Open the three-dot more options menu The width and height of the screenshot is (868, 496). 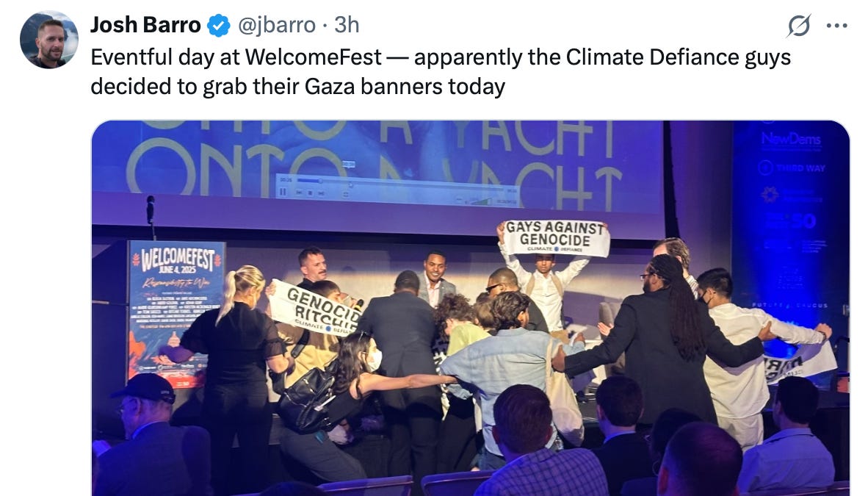(x=836, y=26)
